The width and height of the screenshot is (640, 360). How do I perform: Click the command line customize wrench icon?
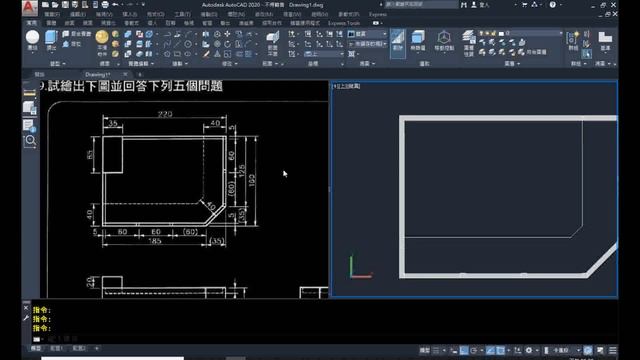[x=26, y=318]
